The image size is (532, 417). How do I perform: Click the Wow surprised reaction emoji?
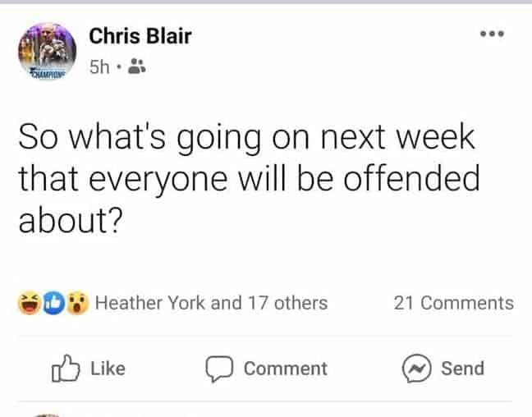(x=77, y=303)
